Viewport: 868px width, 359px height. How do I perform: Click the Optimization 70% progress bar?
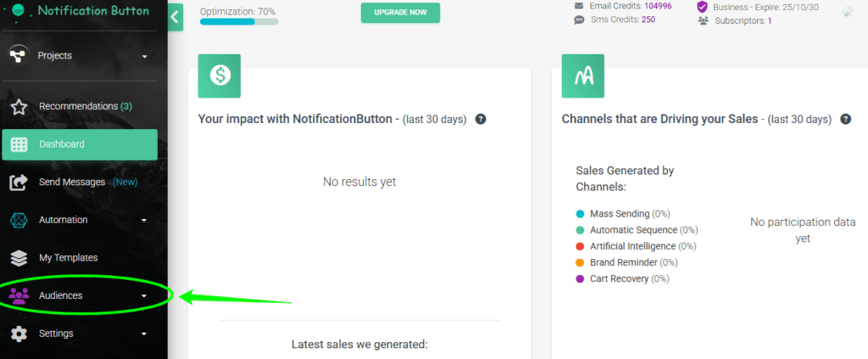238,21
